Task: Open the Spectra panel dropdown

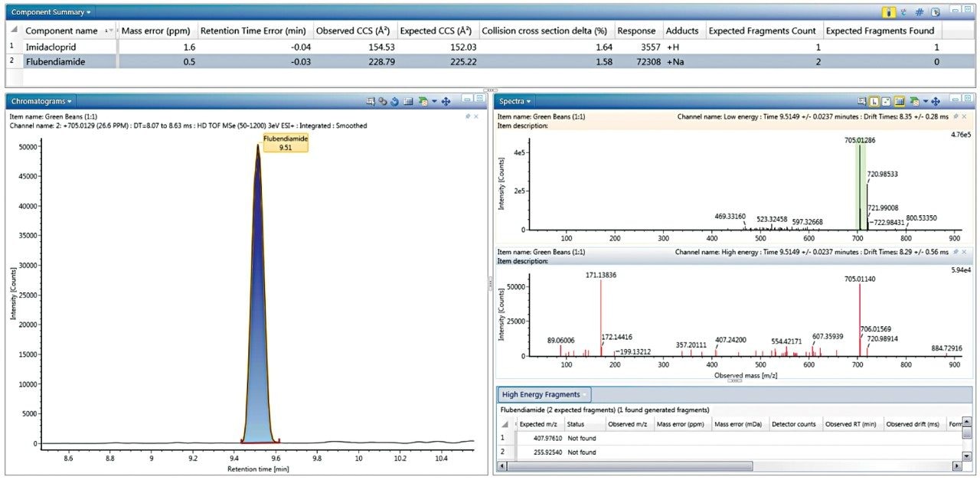Action: (x=529, y=101)
